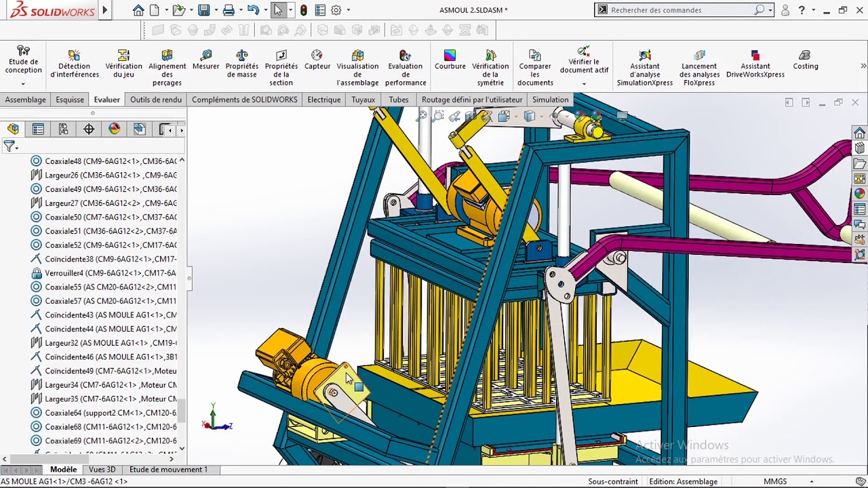Viewport: 868px width, 488px height.
Task: Open the Costing tool
Action: tap(805, 60)
